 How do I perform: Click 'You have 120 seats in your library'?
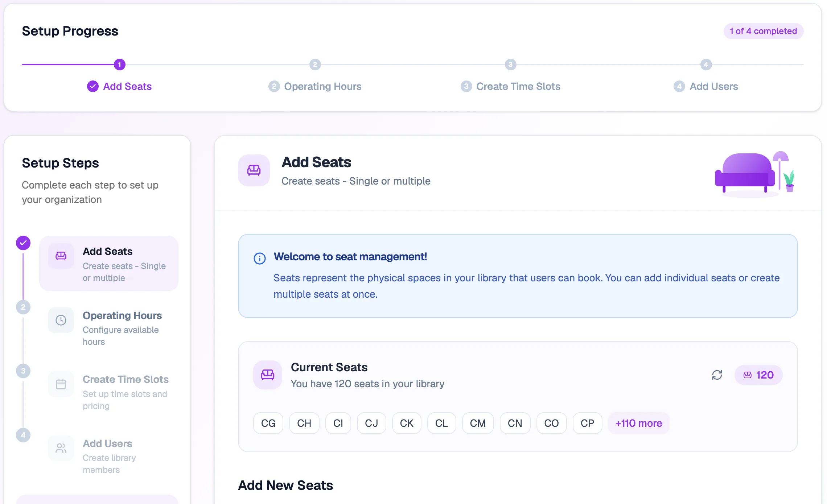[367, 384]
